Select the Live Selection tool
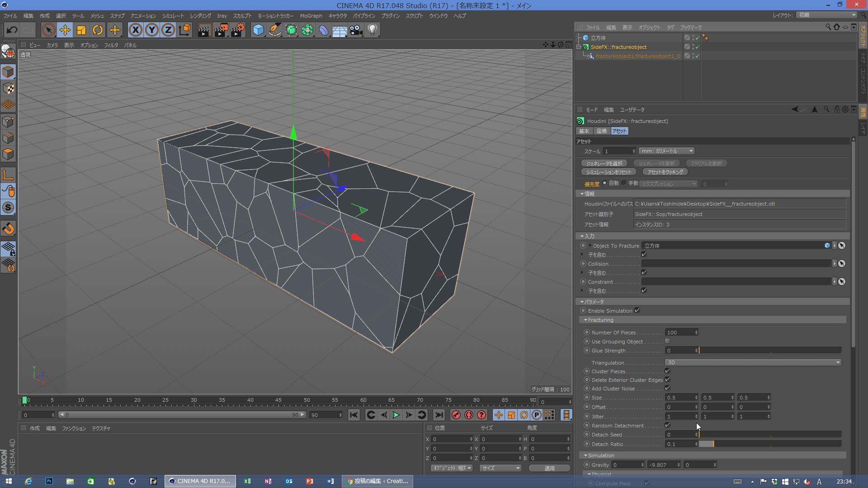The width and height of the screenshot is (868, 488). click(x=48, y=30)
